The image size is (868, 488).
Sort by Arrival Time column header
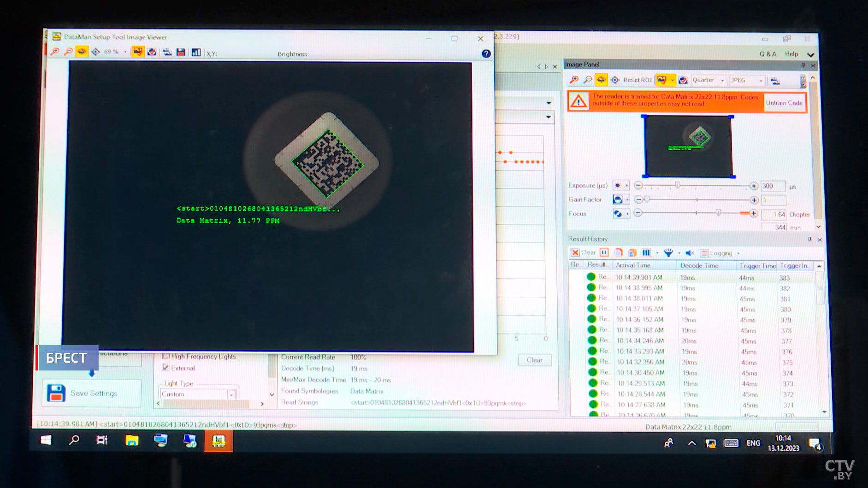tap(644, 265)
